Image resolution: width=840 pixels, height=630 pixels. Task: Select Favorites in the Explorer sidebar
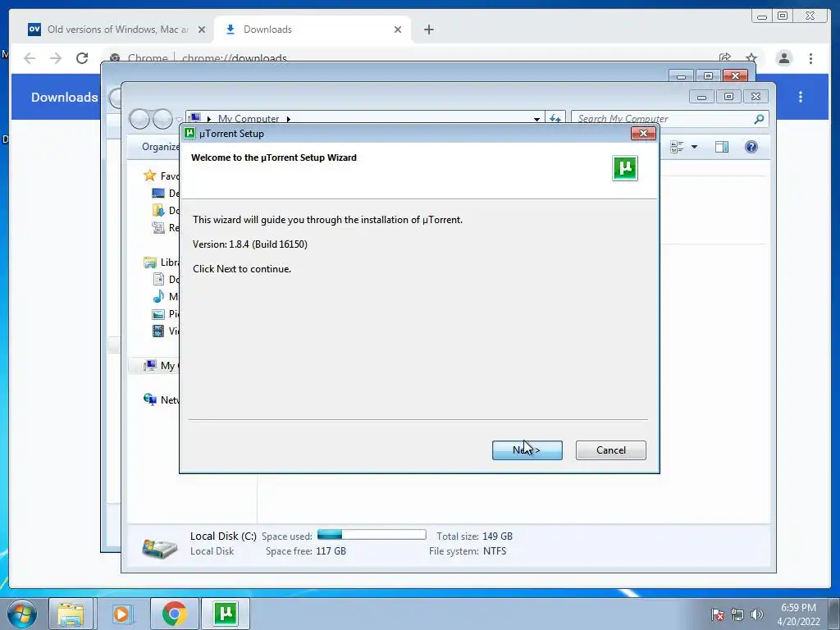[161, 176]
